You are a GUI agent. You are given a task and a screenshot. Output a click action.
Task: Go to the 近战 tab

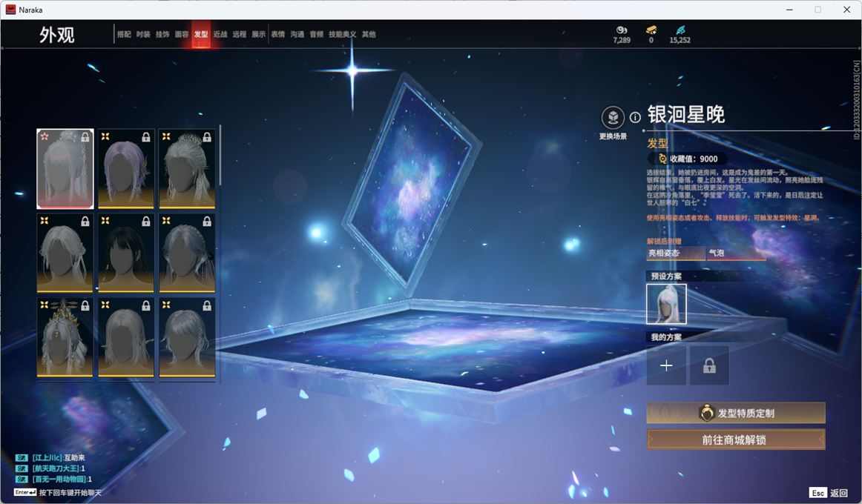point(220,34)
